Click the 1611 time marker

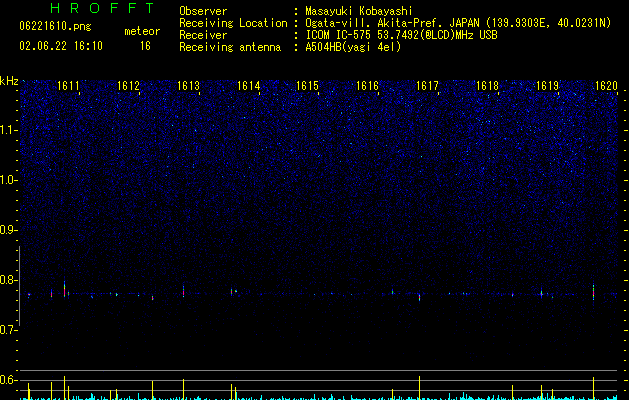68,86
